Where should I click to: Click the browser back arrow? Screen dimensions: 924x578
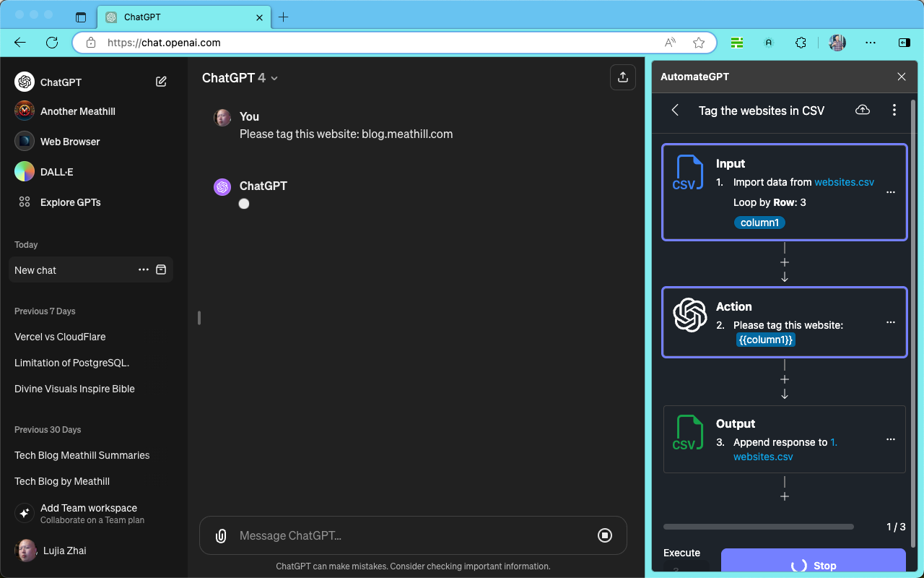coord(20,43)
